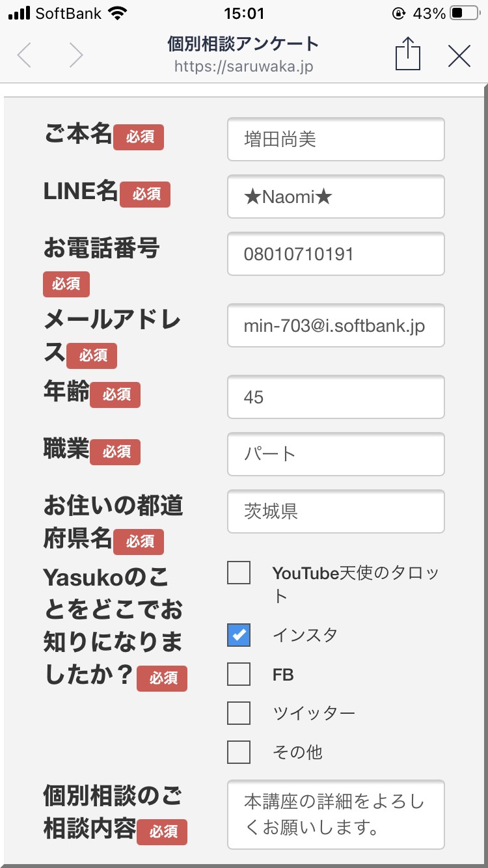Check the YouTube天使のタロット checkbox
Screen dimensions: 488x868
point(239,573)
